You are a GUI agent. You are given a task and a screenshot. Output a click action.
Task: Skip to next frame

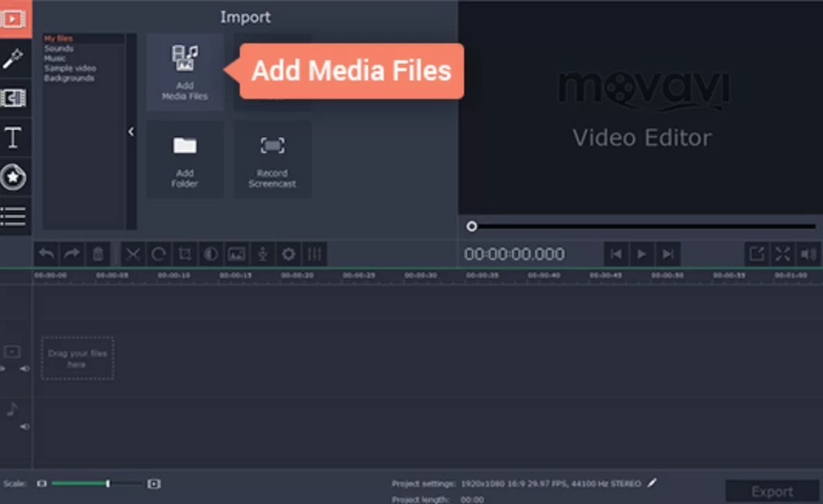[x=668, y=254]
